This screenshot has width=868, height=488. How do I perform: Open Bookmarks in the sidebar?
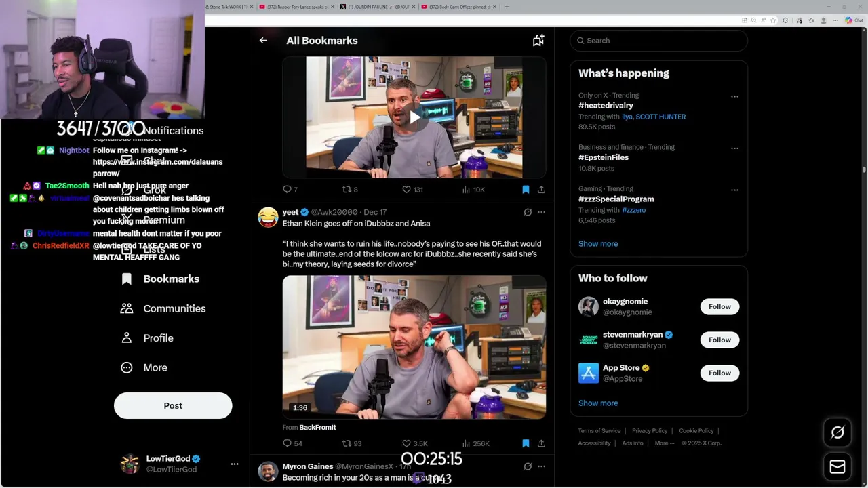(x=160, y=279)
